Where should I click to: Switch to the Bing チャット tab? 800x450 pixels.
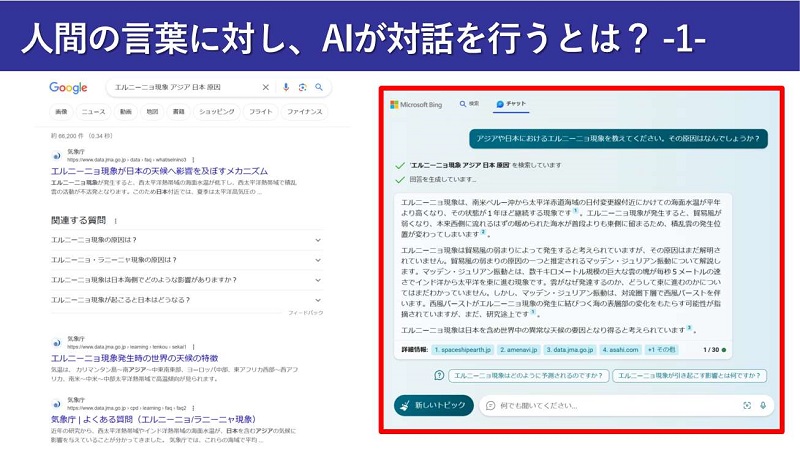tap(511, 104)
